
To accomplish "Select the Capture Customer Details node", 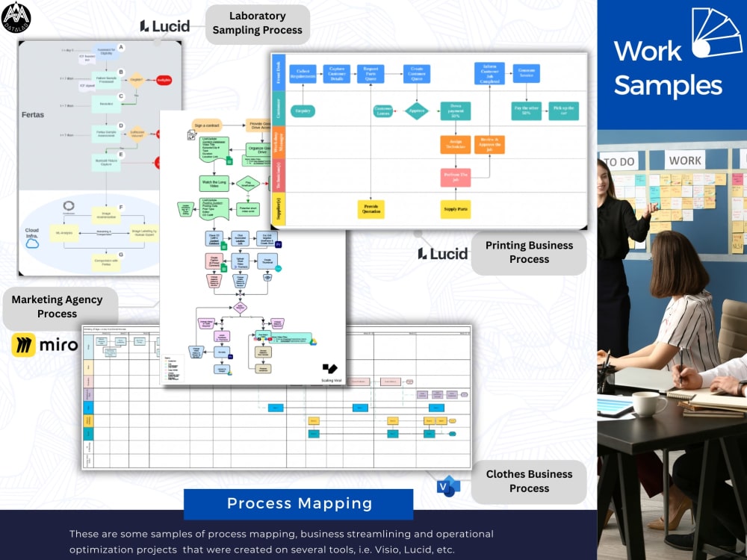I will [337, 74].
